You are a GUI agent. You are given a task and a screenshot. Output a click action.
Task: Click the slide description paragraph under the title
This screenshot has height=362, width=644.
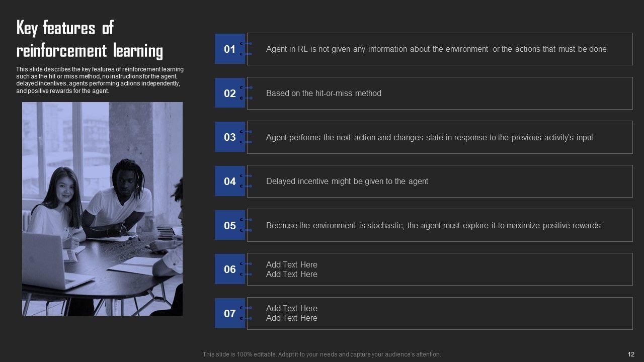pos(100,80)
